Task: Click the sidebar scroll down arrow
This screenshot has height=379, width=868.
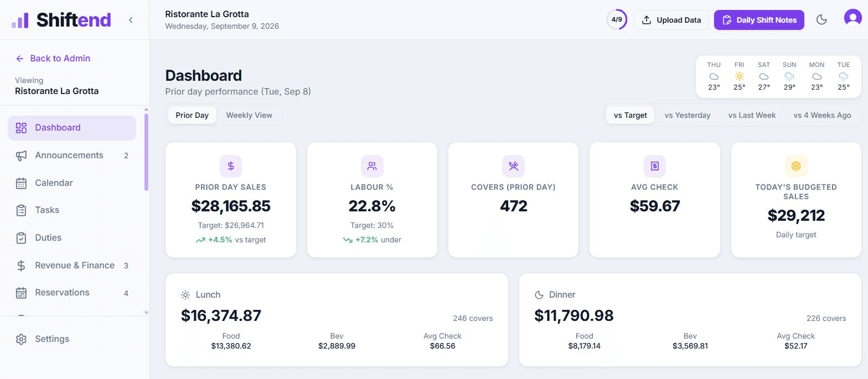Action: click(146, 313)
